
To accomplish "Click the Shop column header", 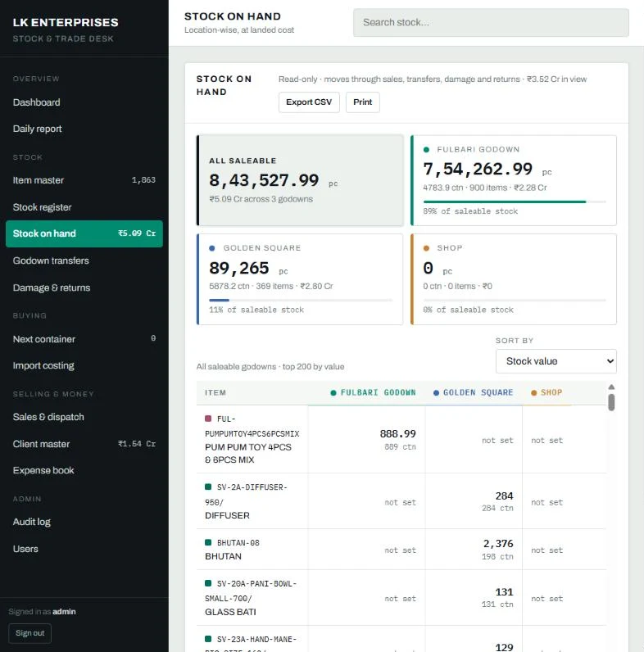I will 546,392.
